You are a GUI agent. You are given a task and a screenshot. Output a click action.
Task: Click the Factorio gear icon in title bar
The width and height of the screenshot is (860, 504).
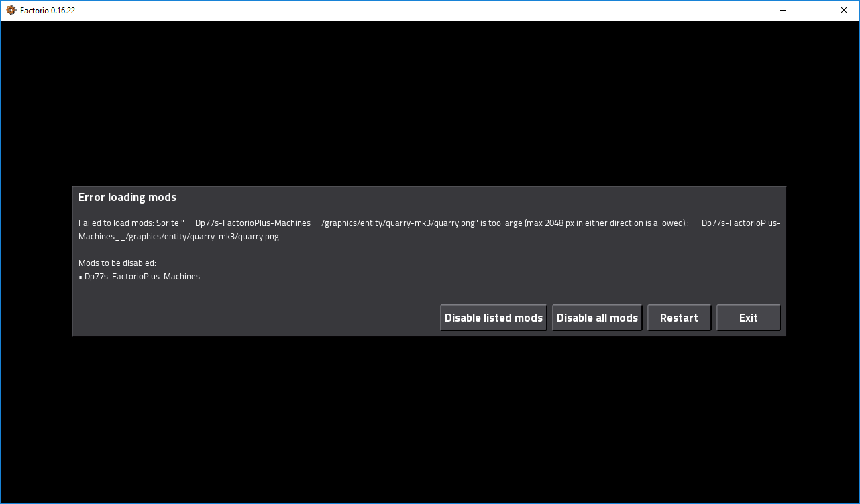11,10
